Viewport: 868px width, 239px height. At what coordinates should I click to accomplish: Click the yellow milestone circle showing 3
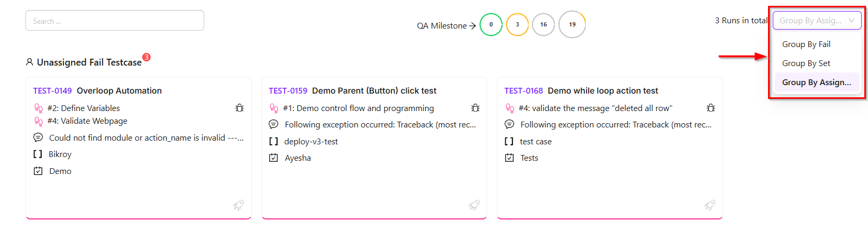[517, 24]
